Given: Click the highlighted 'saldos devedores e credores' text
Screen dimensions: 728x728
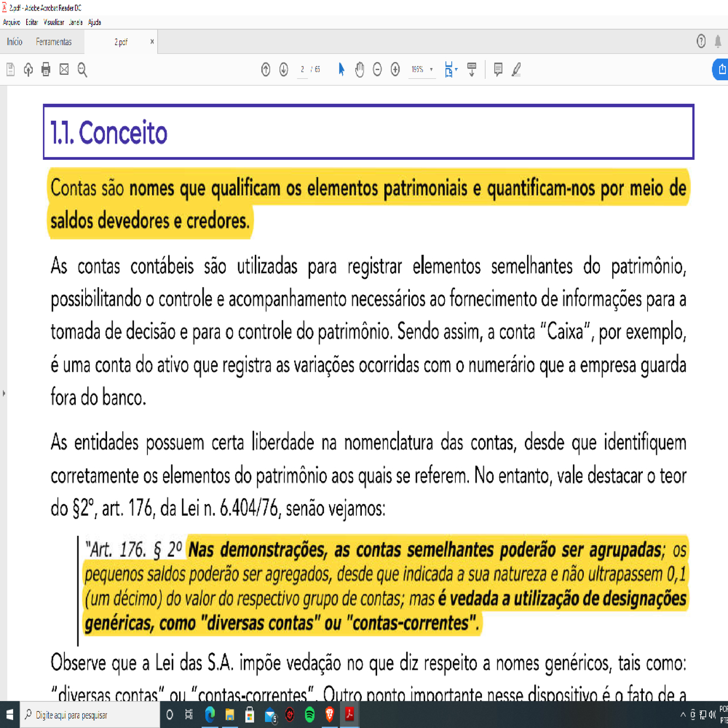Looking at the screenshot, I should pos(150,221).
